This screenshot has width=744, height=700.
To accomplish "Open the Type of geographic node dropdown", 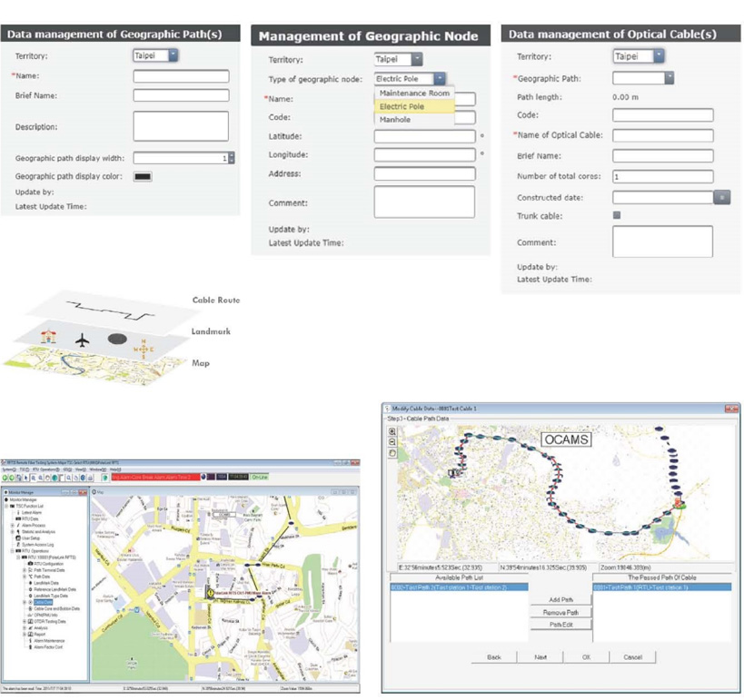I will pyautogui.click(x=410, y=79).
